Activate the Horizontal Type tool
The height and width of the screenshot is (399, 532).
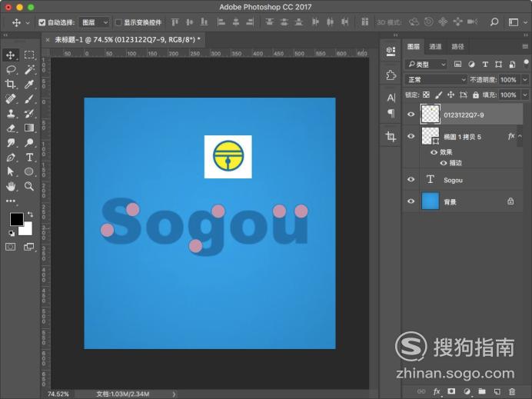(29, 157)
